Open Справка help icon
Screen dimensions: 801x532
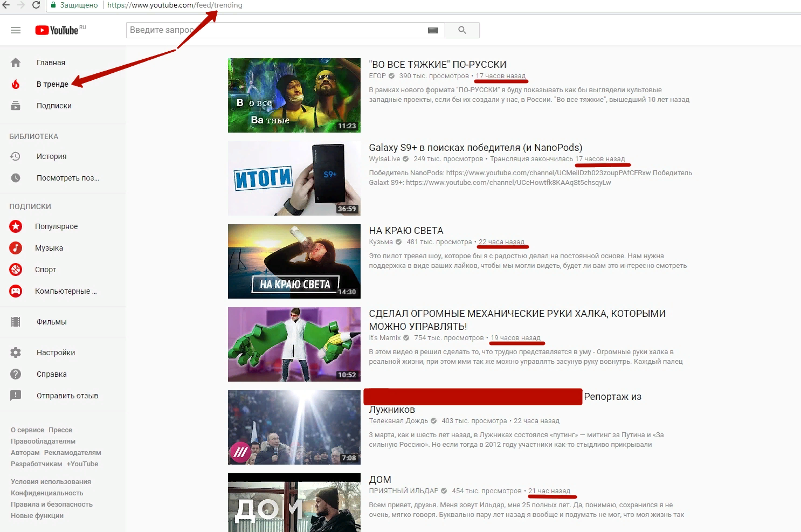(16, 374)
